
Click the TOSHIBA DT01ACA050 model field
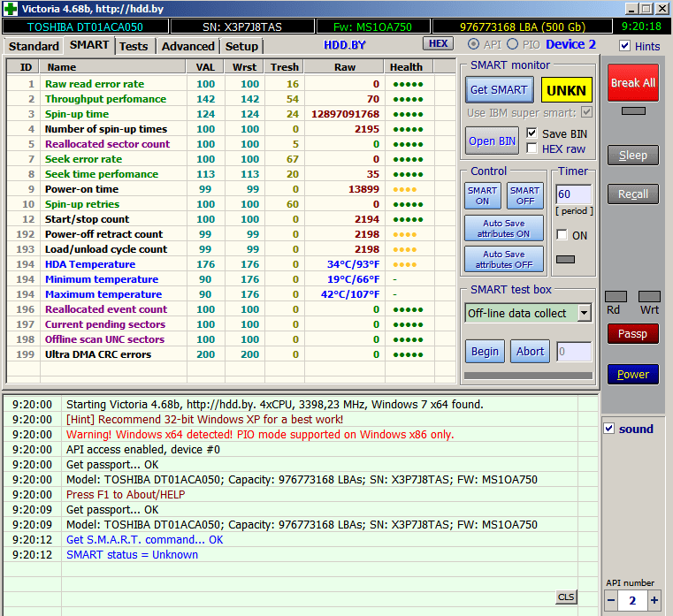[85, 27]
